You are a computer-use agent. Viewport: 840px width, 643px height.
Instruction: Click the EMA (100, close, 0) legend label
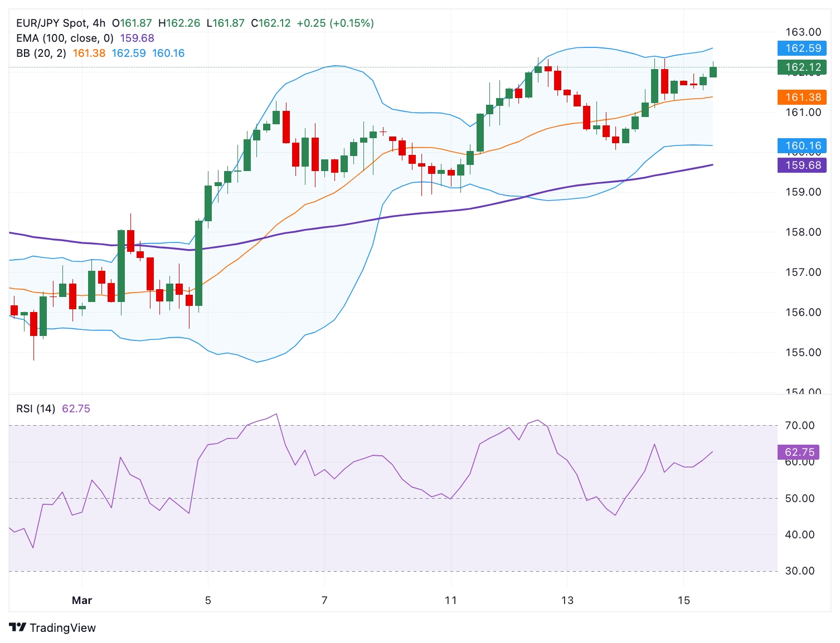65,38
